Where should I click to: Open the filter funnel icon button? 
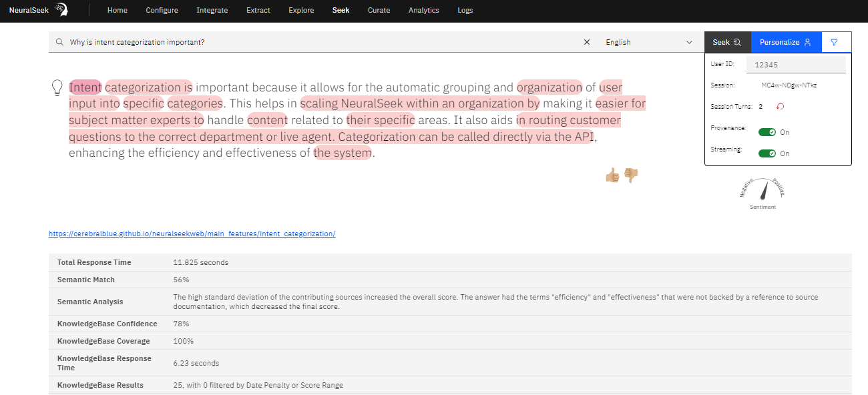pos(835,42)
